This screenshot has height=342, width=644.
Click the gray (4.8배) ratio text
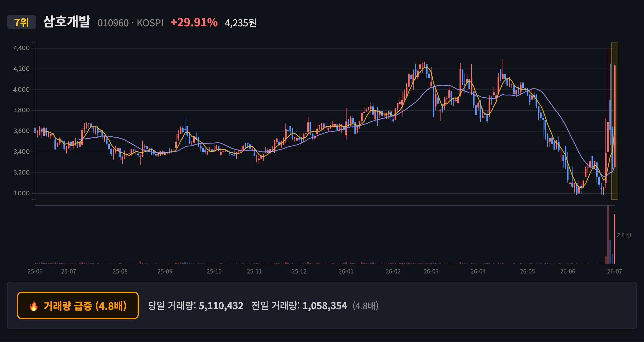pos(365,306)
